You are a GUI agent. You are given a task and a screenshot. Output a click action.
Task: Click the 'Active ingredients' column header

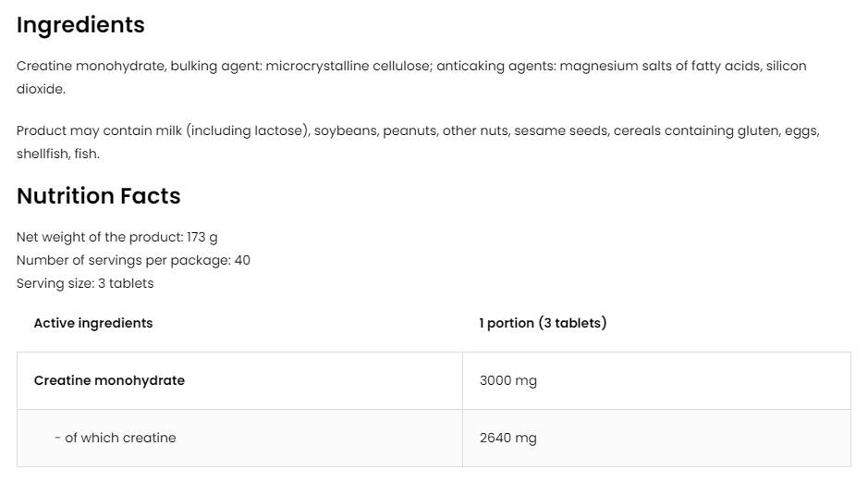(93, 323)
